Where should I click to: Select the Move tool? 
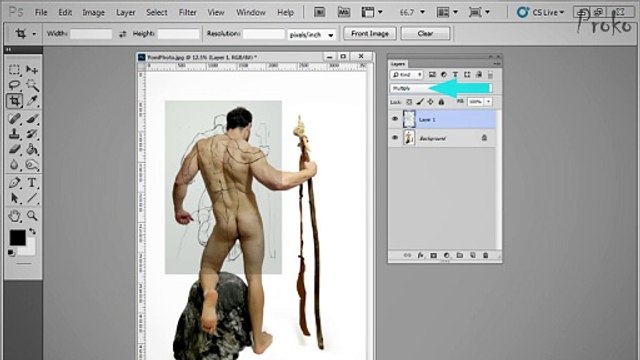[32, 70]
